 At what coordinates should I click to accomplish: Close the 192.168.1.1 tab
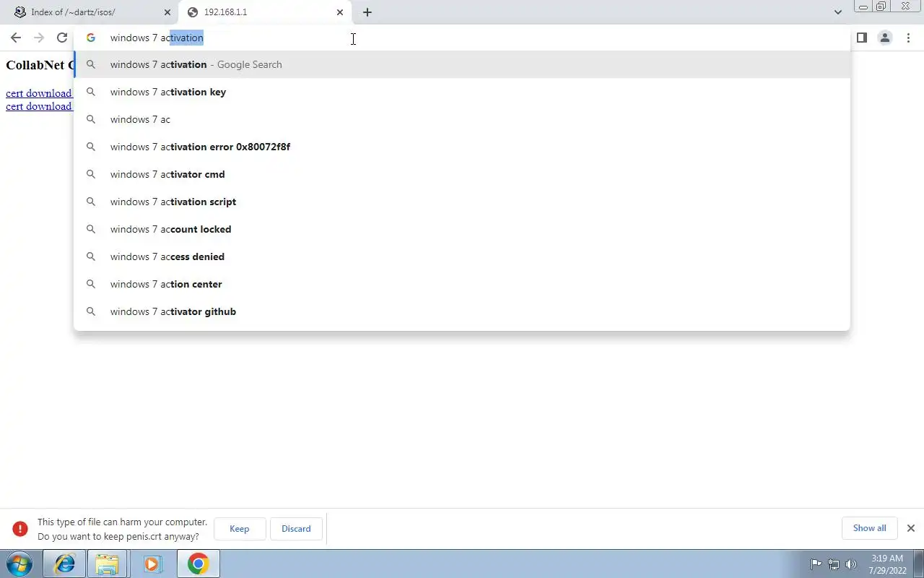click(340, 12)
